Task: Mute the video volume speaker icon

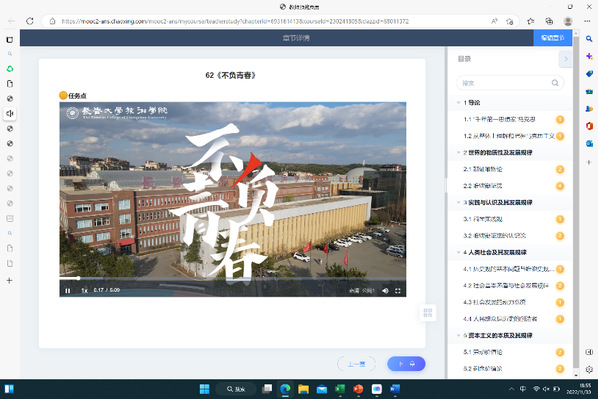Action: [x=385, y=291]
